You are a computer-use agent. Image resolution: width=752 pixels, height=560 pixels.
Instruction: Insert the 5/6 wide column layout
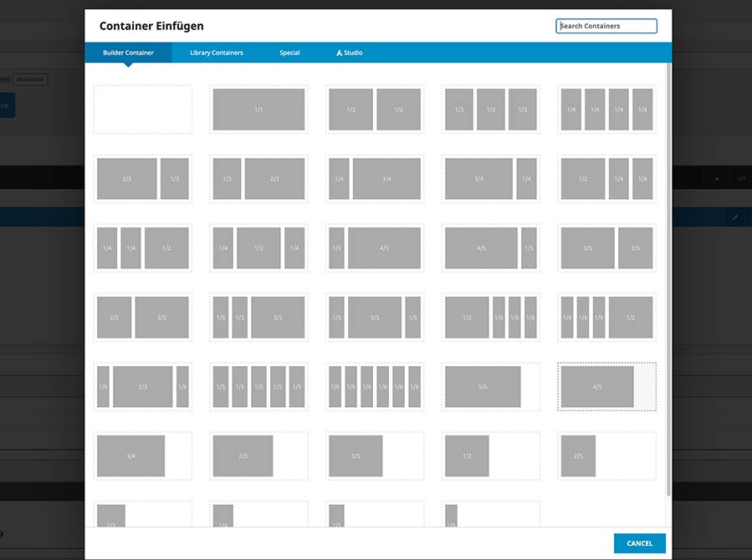click(490, 386)
